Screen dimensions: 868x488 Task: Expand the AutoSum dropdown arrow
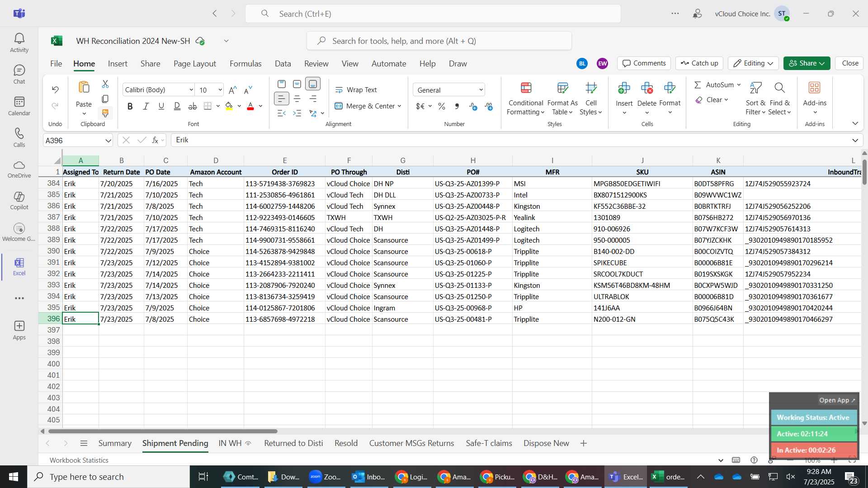click(739, 85)
